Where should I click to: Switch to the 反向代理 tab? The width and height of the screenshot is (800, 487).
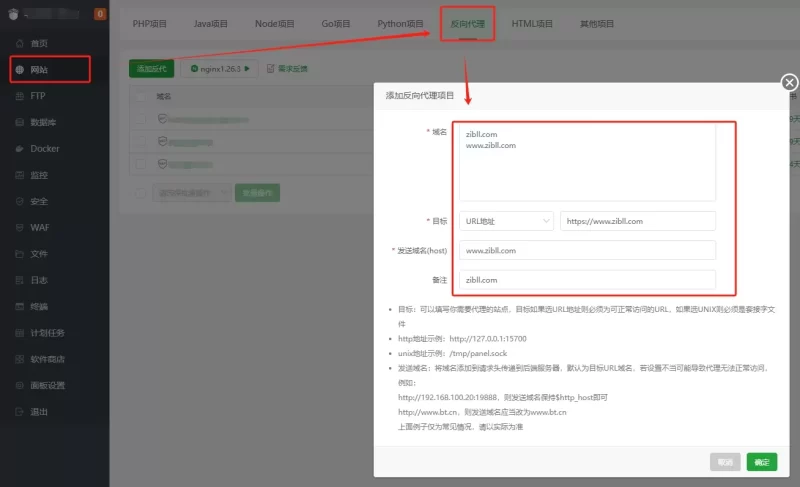(x=467, y=23)
